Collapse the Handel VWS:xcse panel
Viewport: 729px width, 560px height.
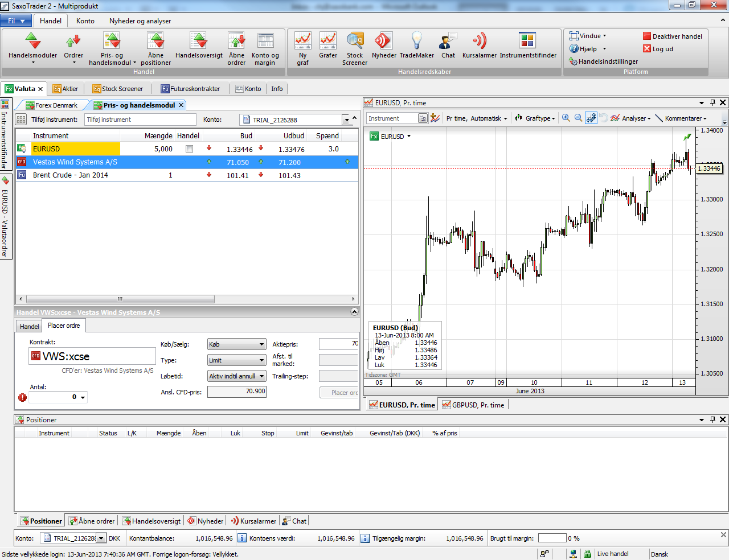(354, 312)
